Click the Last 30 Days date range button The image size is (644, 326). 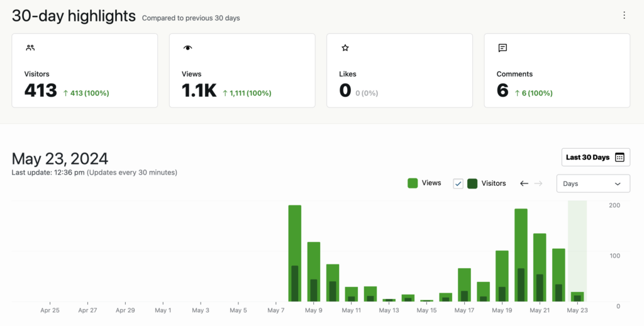[x=595, y=158]
